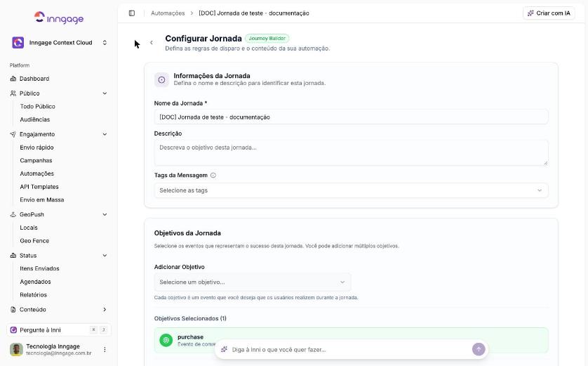588x366 pixels.
Task: Open Dashboard in the sidebar
Action: pyautogui.click(x=34, y=79)
